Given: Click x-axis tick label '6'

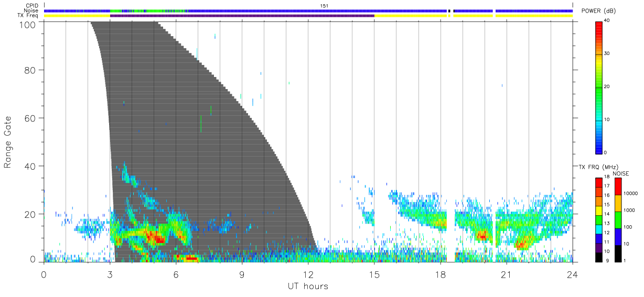Looking at the screenshot, I should pyautogui.click(x=176, y=274).
